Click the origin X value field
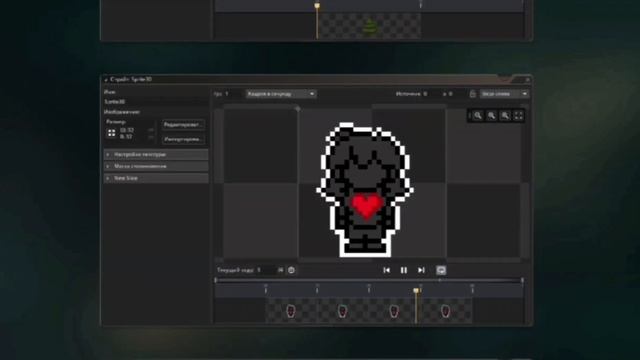This screenshot has width=640, height=360. point(431,94)
